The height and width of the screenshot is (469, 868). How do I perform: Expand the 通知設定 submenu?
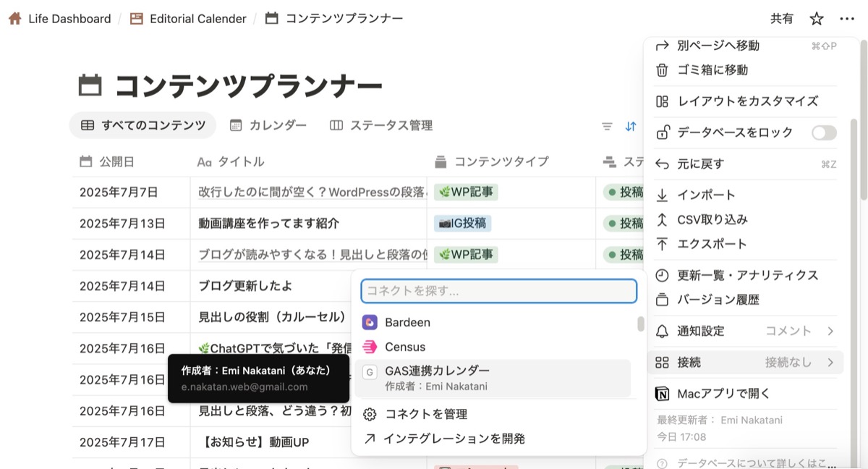tap(745, 331)
